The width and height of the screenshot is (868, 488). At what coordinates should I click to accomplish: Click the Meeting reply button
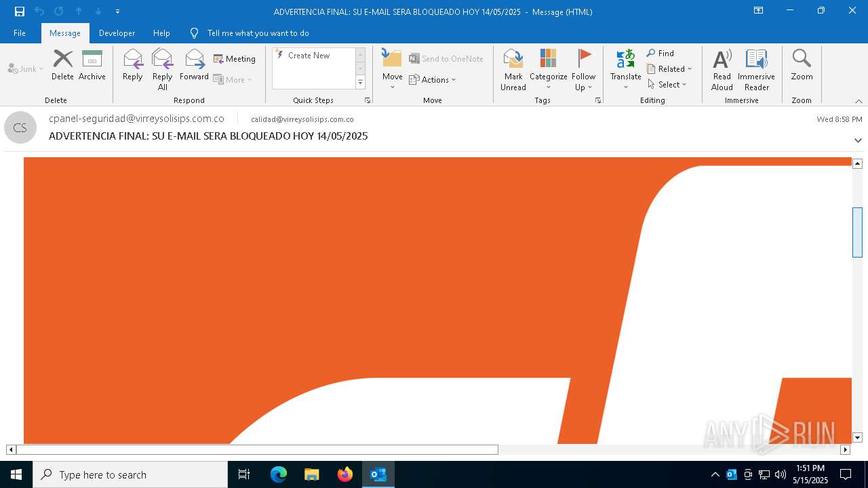(x=235, y=59)
